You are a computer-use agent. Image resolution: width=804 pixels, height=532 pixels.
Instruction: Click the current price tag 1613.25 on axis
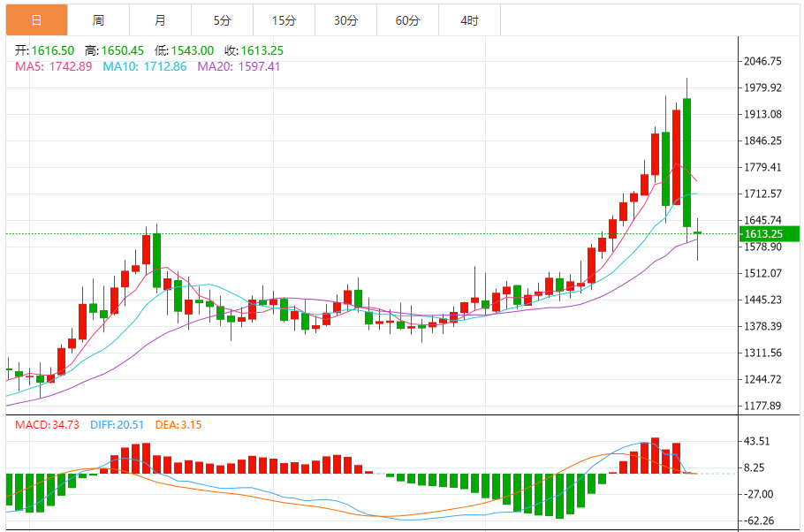pyautogui.click(x=763, y=234)
